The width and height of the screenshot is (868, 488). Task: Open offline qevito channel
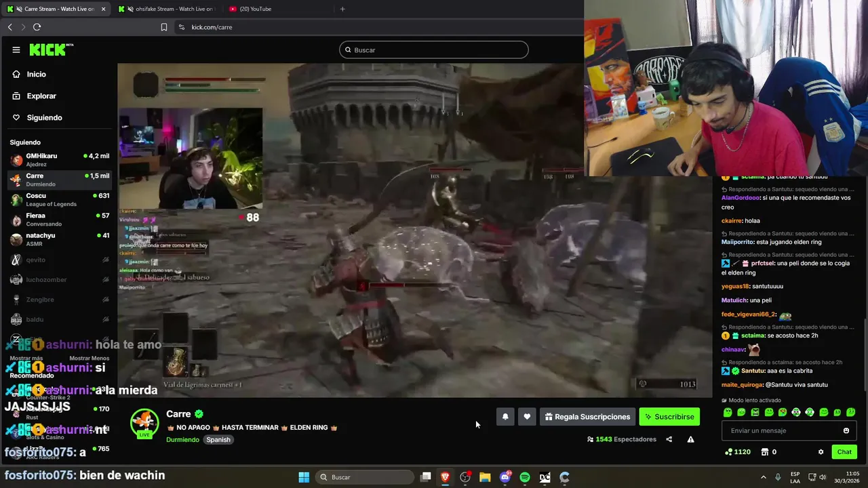tap(59, 260)
